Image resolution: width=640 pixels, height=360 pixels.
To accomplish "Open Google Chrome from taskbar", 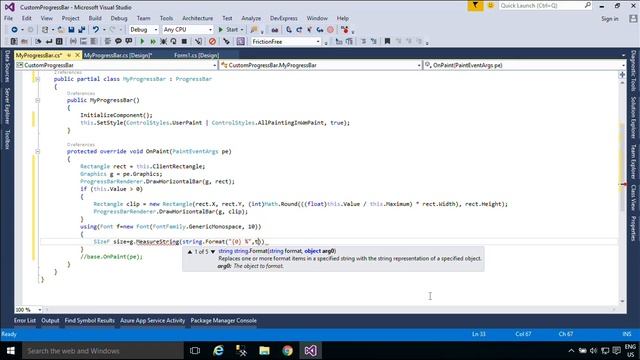I will [287, 351].
